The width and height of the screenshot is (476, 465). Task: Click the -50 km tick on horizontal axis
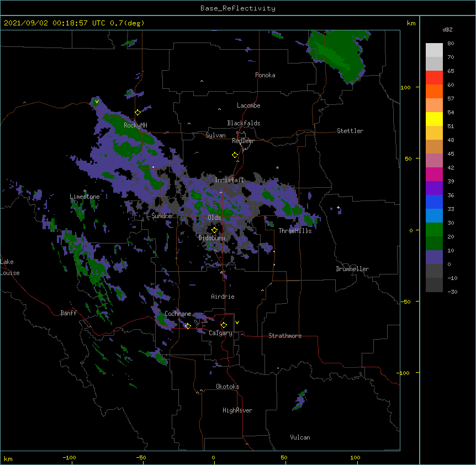click(141, 457)
